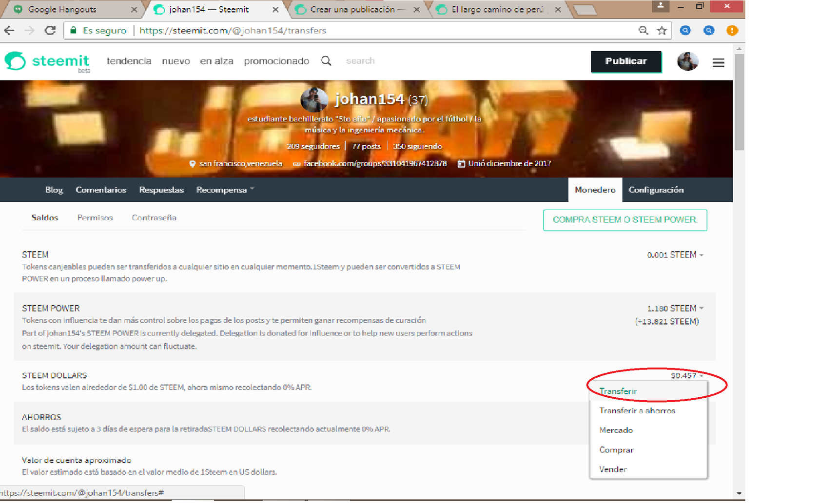Screen dimensions: 819x504
Task: Select the Saldos sub-tab
Action: coord(45,218)
